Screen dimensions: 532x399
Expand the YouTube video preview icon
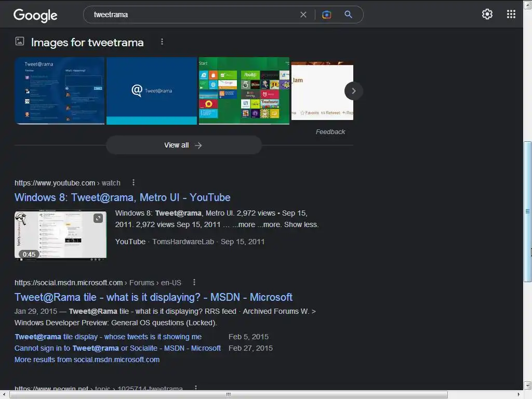tap(98, 218)
